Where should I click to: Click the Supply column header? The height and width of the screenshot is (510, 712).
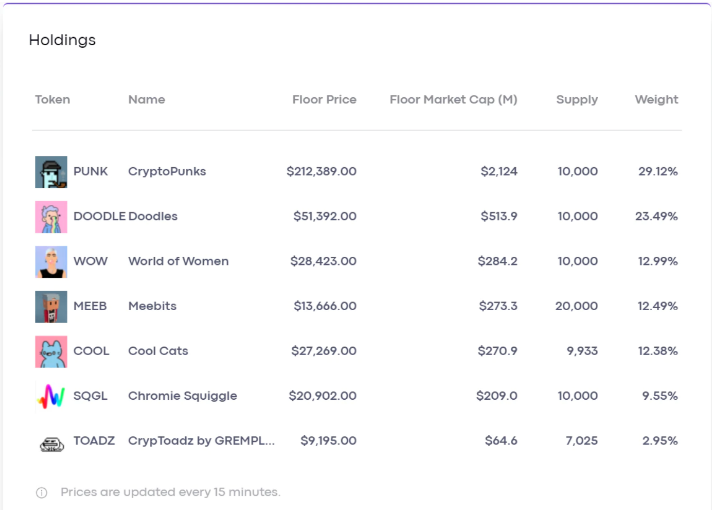[x=577, y=100]
